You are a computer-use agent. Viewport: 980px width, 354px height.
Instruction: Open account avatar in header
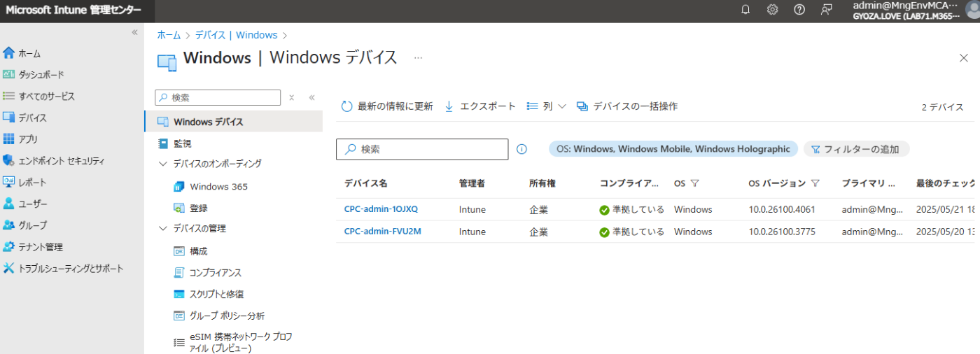(972, 10)
